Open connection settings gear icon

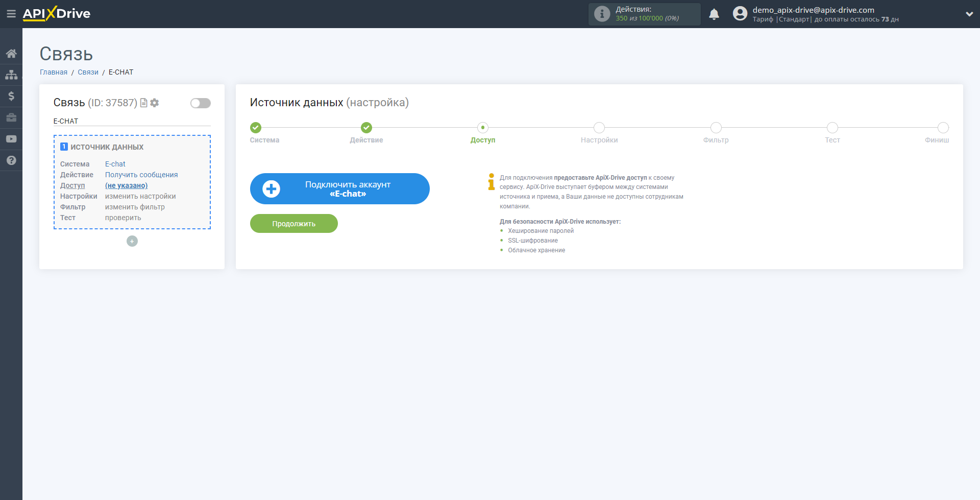[155, 103]
